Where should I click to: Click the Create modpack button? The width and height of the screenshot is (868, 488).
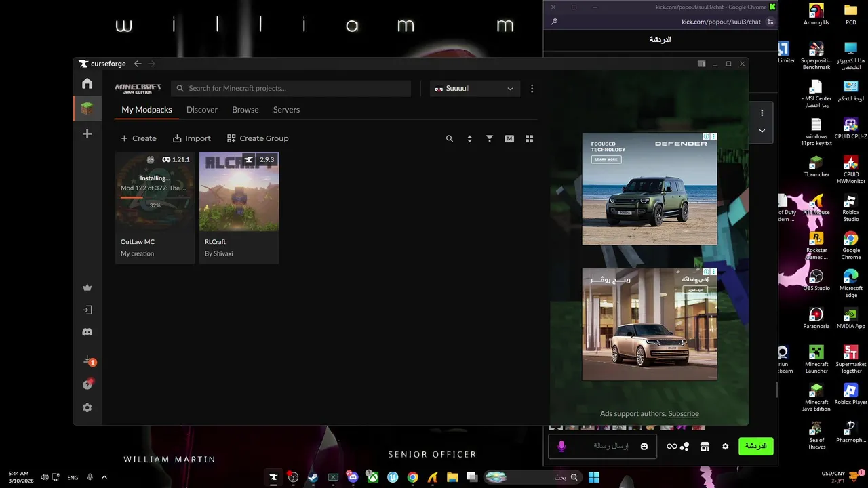coord(138,138)
